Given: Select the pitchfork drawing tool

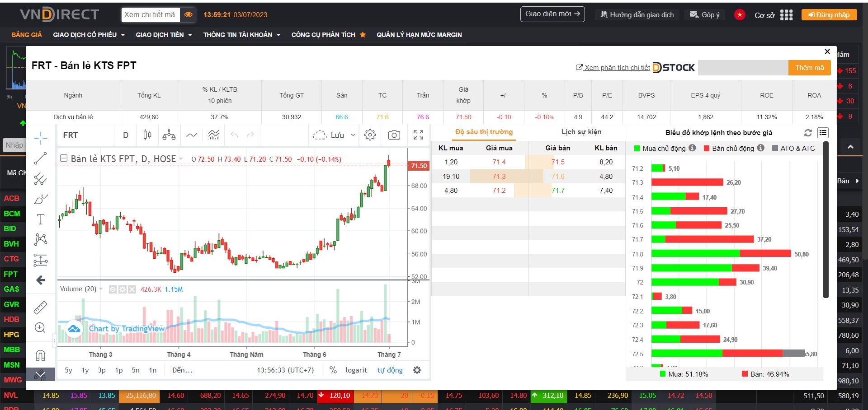Looking at the screenshot, I should (41, 179).
